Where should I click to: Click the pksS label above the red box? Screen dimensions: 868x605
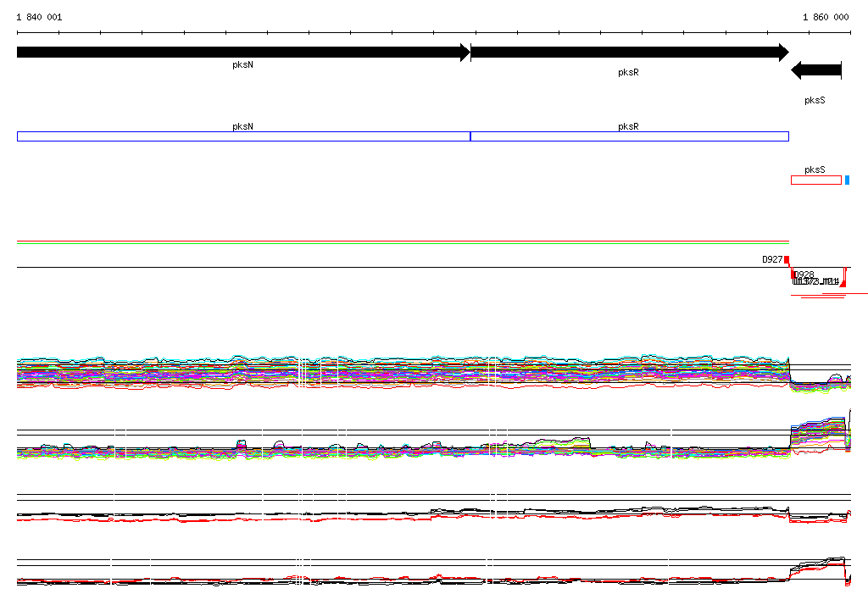(x=815, y=169)
